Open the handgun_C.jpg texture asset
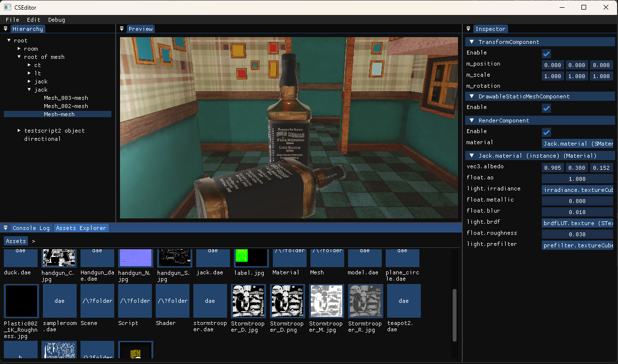This screenshot has height=364, width=618. point(60,258)
